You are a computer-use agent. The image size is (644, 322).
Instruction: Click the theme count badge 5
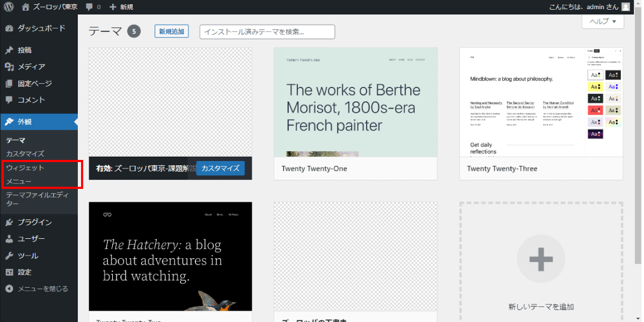[134, 32]
